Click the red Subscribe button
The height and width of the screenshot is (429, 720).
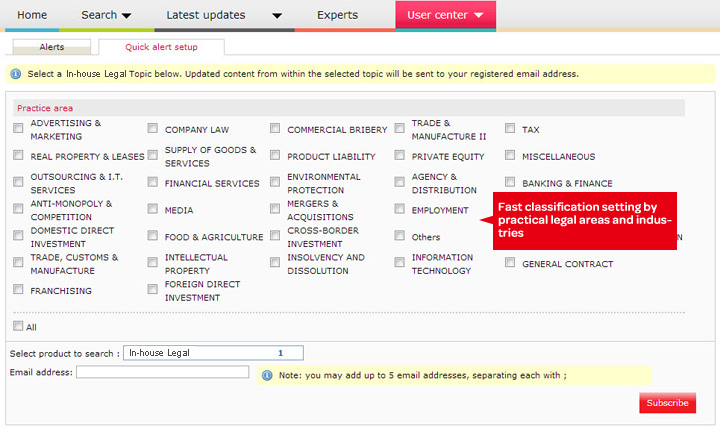click(x=667, y=403)
